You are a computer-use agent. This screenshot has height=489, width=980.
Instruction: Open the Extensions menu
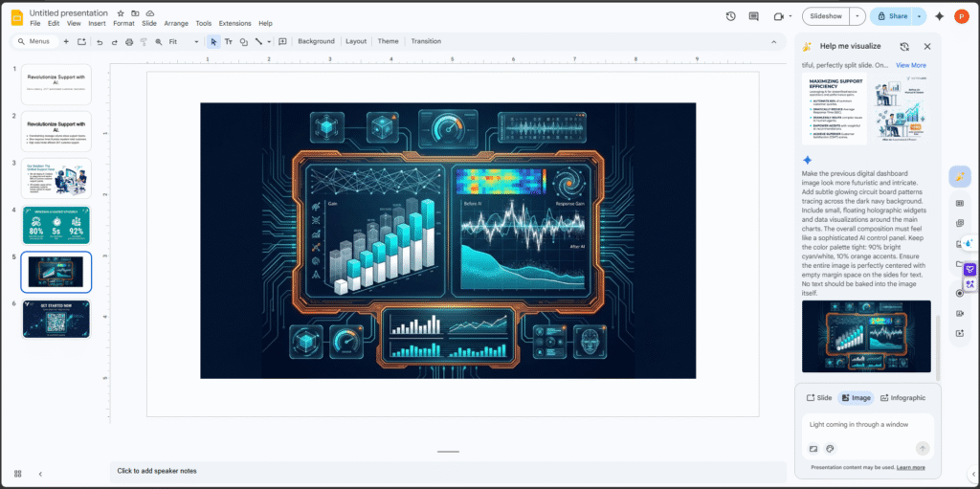[234, 23]
